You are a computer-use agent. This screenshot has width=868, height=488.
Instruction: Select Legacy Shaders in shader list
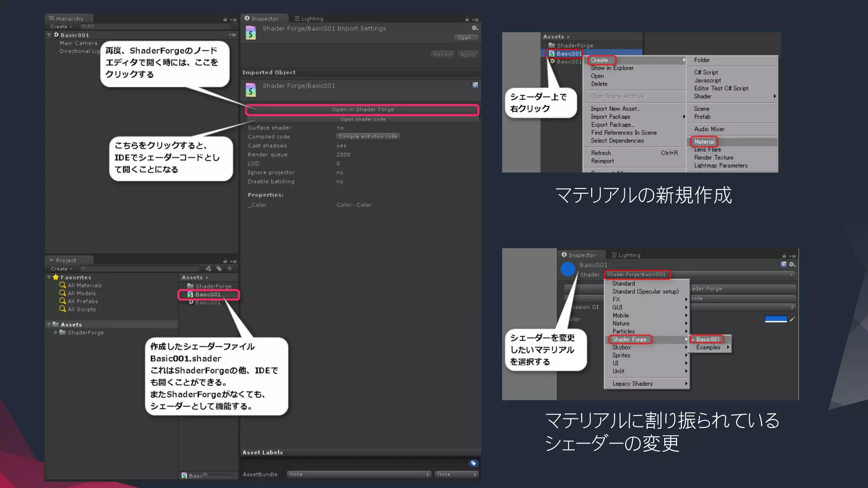(647, 384)
